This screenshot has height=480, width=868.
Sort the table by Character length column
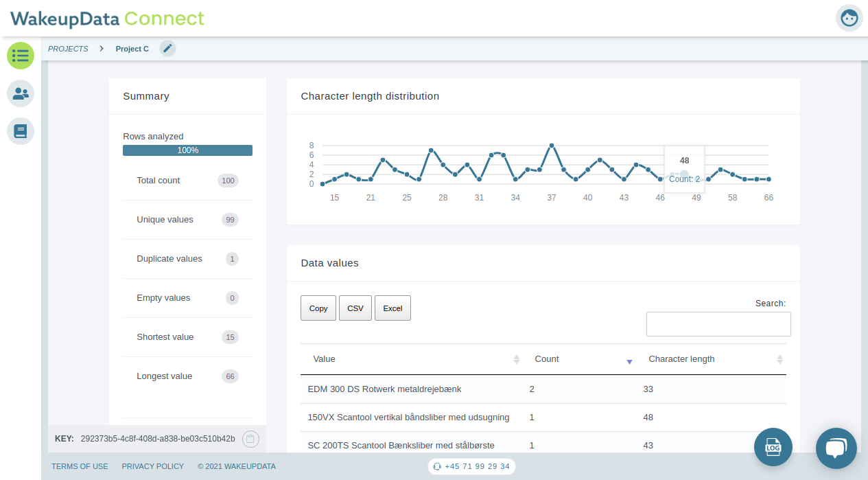[714, 359]
